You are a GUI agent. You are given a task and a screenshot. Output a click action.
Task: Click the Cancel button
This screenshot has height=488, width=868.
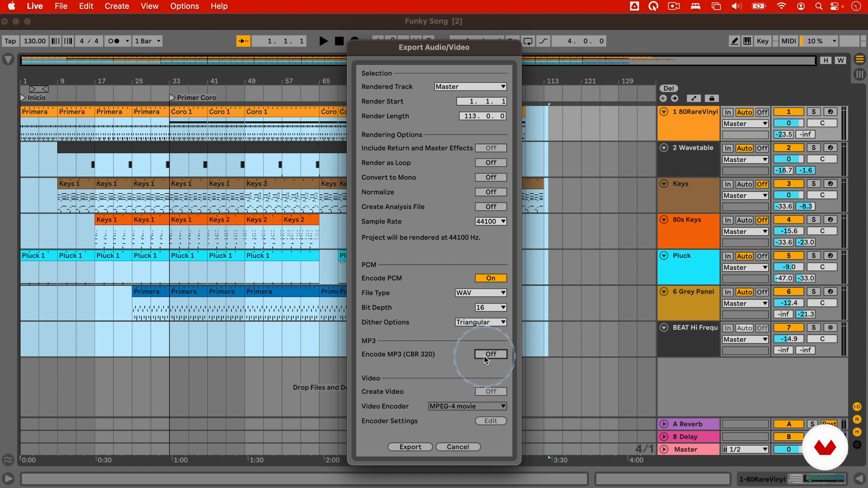[458, 447]
